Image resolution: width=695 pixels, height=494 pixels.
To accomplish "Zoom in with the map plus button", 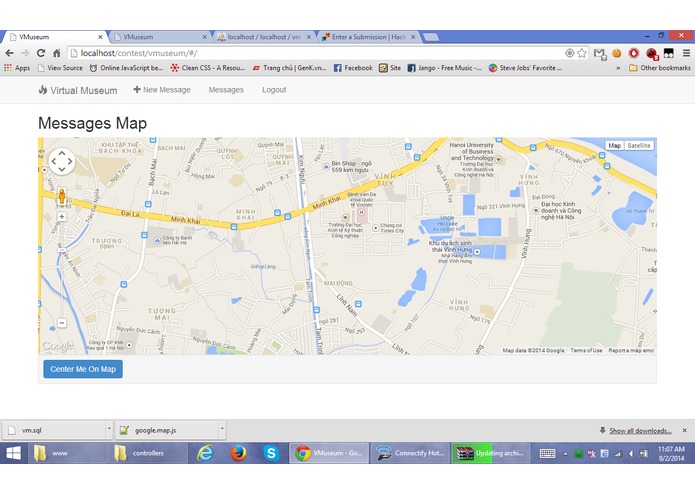I will pos(62,217).
